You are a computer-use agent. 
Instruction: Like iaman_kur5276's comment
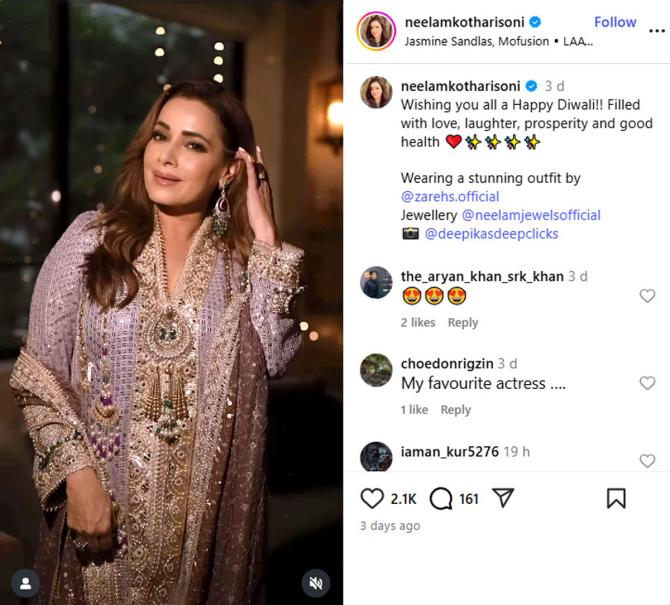point(647,461)
